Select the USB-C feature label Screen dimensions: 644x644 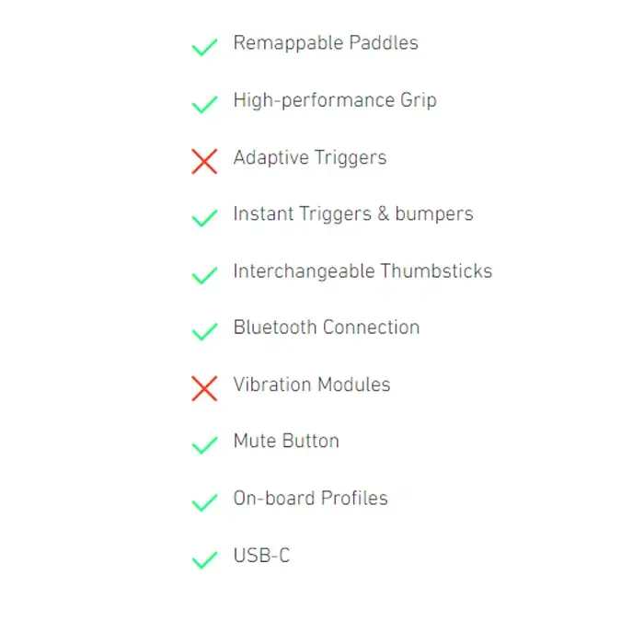click(261, 556)
